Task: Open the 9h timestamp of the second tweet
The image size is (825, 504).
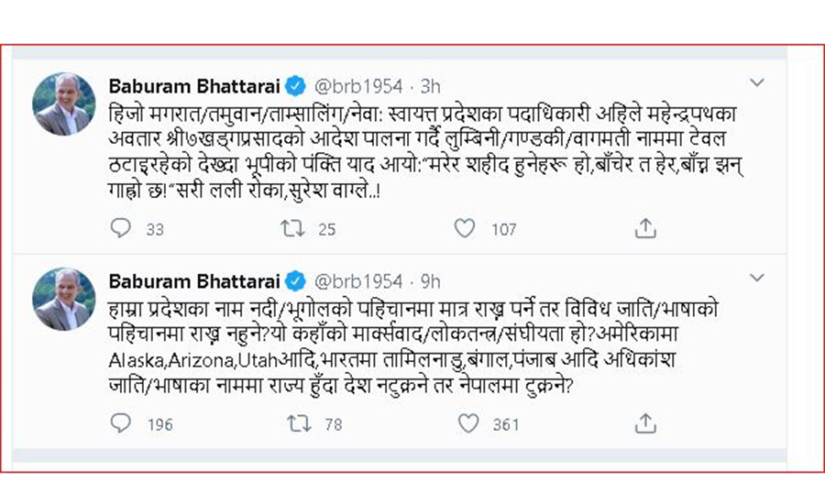Action: (x=430, y=281)
